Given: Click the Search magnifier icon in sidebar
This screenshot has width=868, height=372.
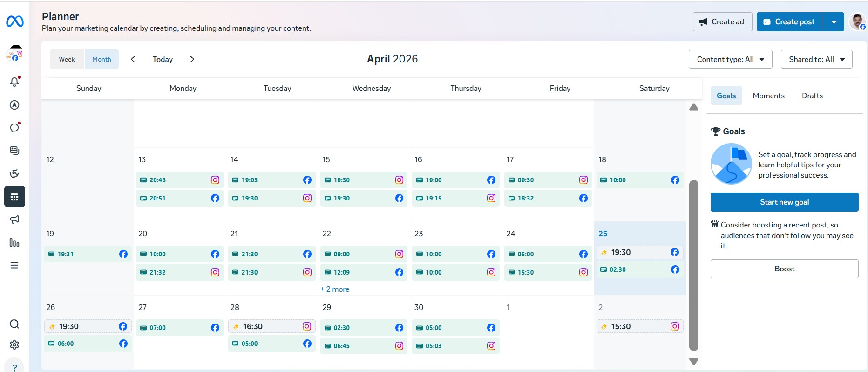Looking at the screenshot, I should (14, 324).
